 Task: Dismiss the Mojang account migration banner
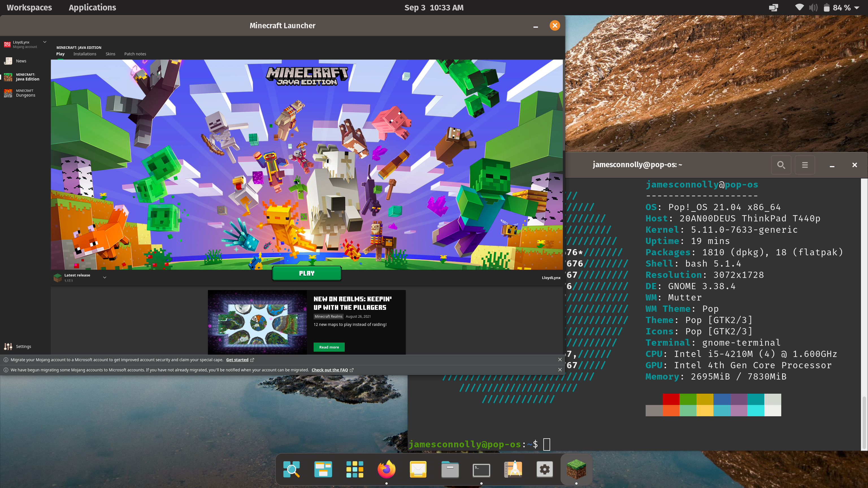tap(560, 360)
